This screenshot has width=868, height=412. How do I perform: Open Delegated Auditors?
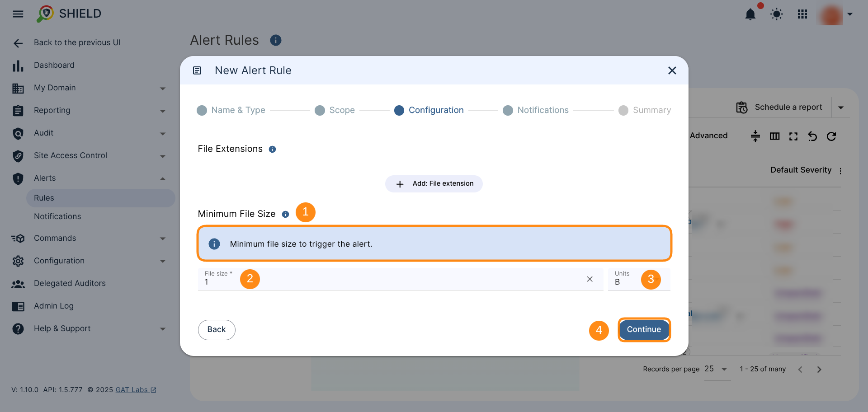pyautogui.click(x=70, y=283)
